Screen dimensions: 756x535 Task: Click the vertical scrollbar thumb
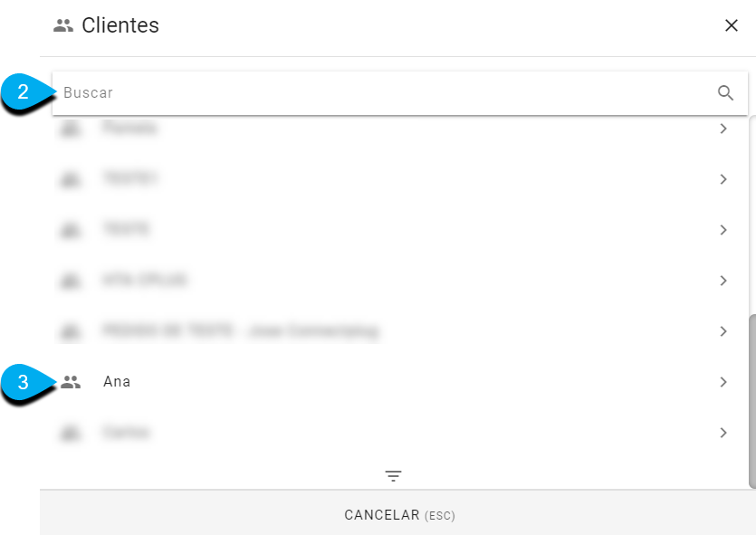tap(752, 401)
